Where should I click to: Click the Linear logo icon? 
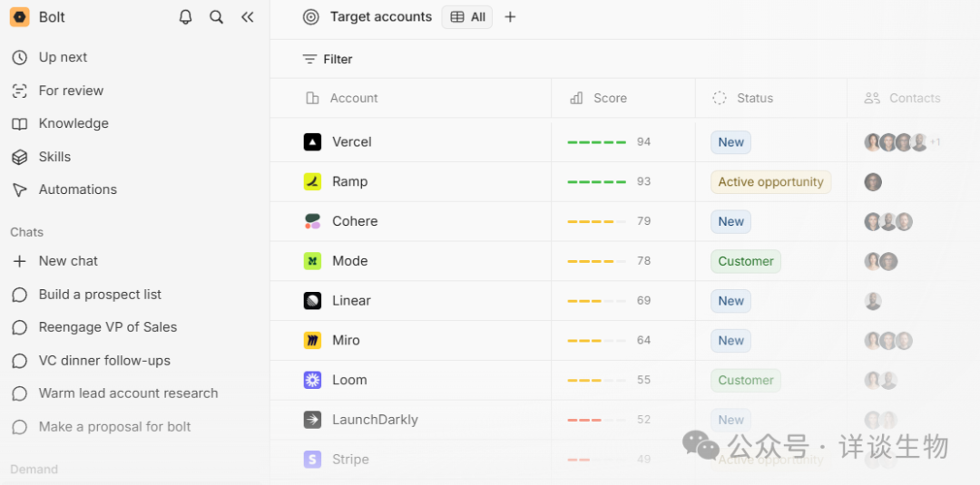pyautogui.click(x=312, y=301)
